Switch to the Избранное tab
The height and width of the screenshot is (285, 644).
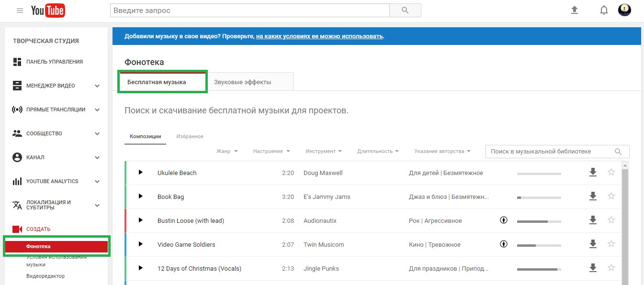click(190, 136)
